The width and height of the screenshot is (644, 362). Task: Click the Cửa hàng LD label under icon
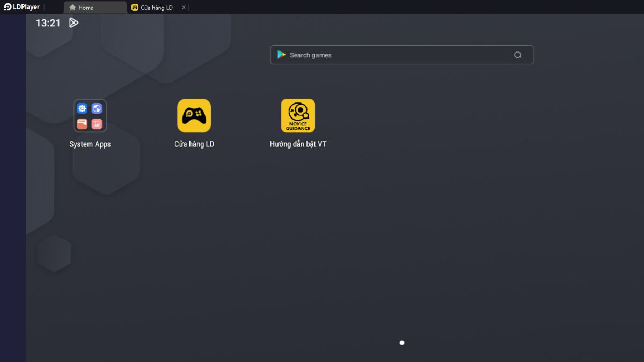click(x=194, y=144)
